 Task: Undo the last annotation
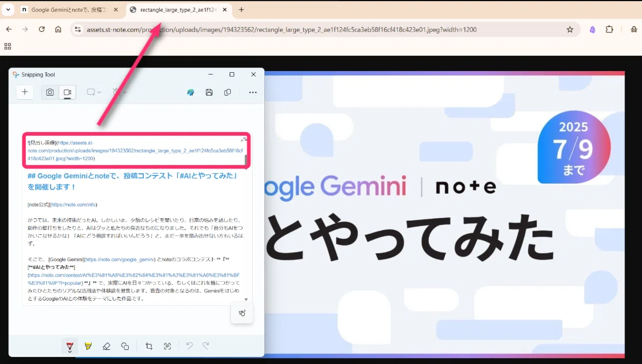click(189, 346)
